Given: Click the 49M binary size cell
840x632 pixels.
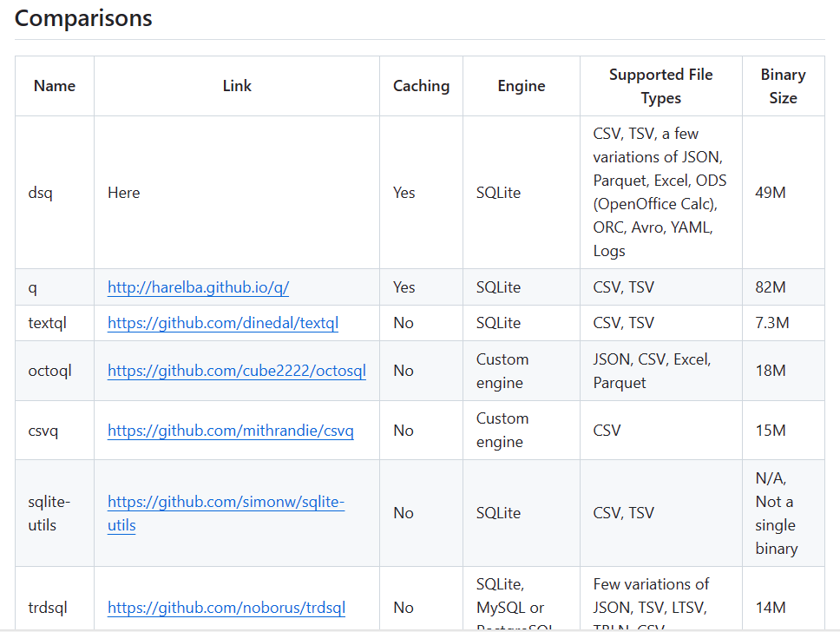Looking at the screenshot, I should pos(771,193).
